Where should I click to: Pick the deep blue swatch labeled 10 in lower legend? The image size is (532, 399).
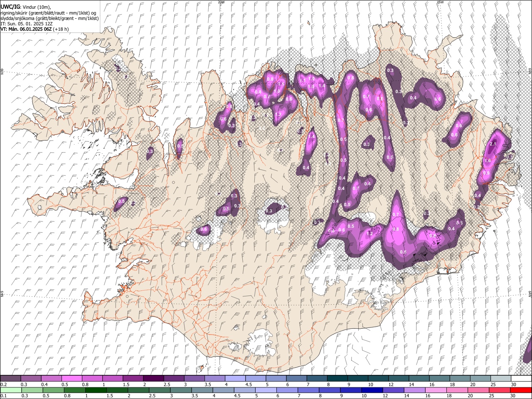371,390
